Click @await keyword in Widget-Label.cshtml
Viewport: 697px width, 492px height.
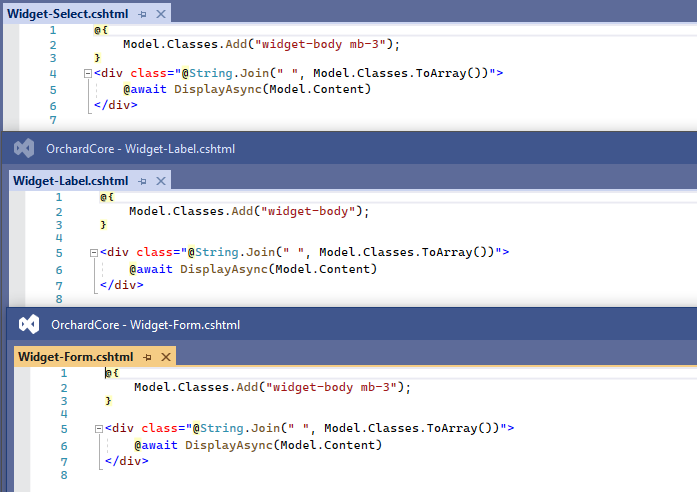pyautogui.click(x=151, y=269)
